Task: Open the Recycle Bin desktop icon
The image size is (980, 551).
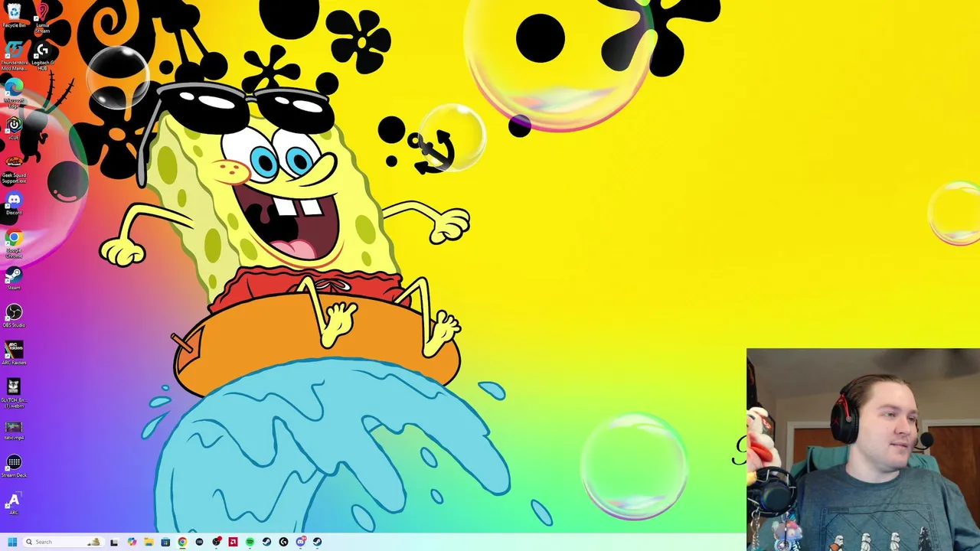Action: 14,15
